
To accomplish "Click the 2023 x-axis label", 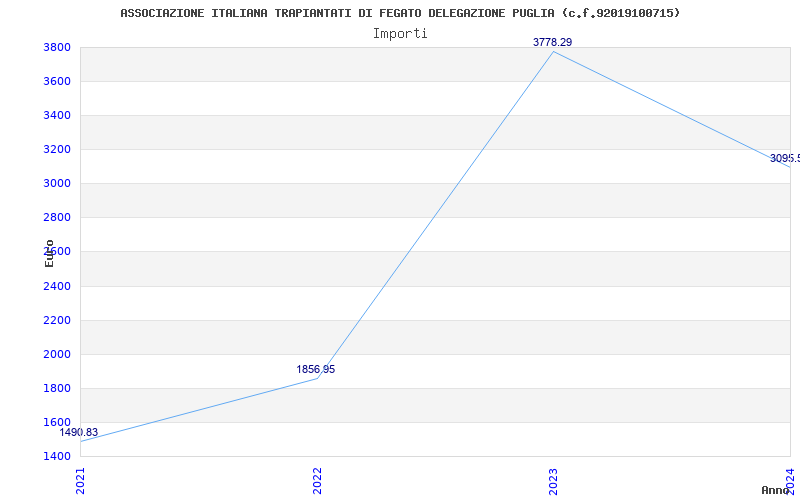I will tap(554, 481).
